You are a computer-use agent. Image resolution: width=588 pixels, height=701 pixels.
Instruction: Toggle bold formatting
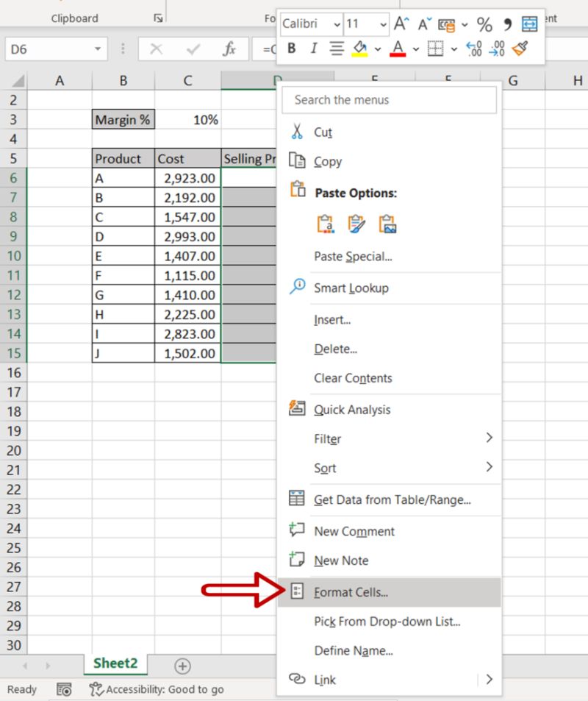pyautogui.click(x=292, y=48)
